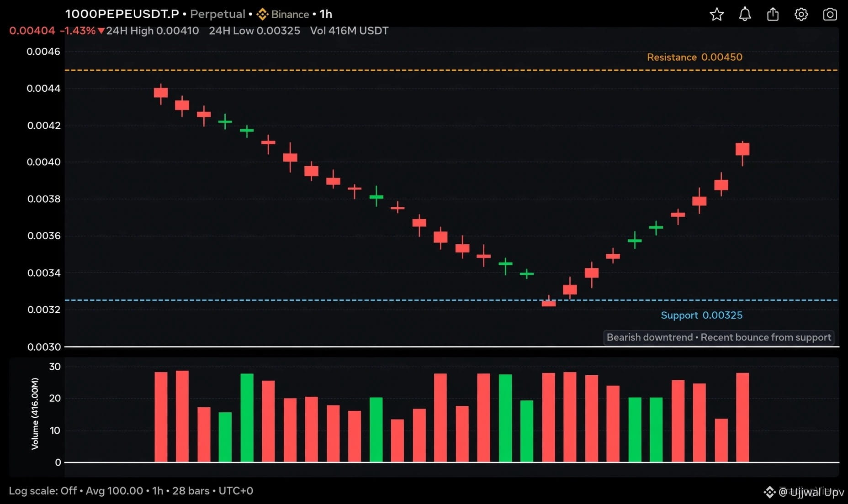This screenshot has height=504, width=848.
Task: Click the blue dashed support line
Action: (451, 300)
